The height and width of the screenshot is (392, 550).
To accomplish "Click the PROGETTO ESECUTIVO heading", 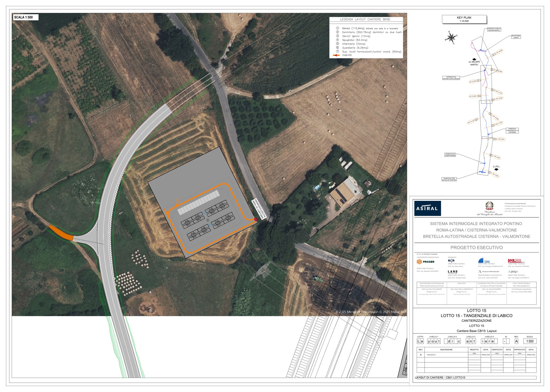I will [x=476, y=248].
